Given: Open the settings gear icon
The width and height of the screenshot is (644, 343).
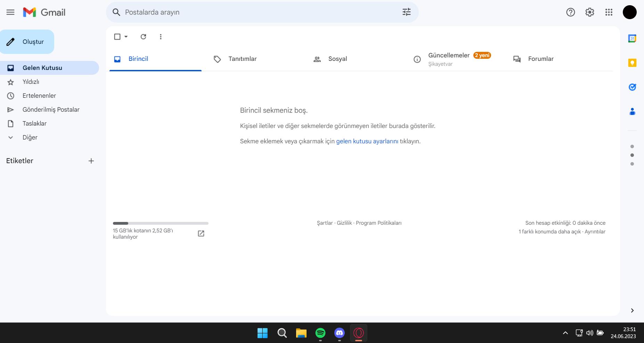Looking at the screenshot, I should [589, 12].
